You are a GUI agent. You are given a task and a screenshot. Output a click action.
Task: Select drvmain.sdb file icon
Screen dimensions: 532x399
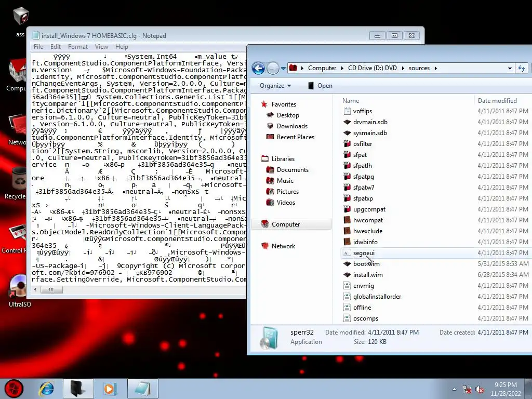pyautogui.click(x=347, y=122)
